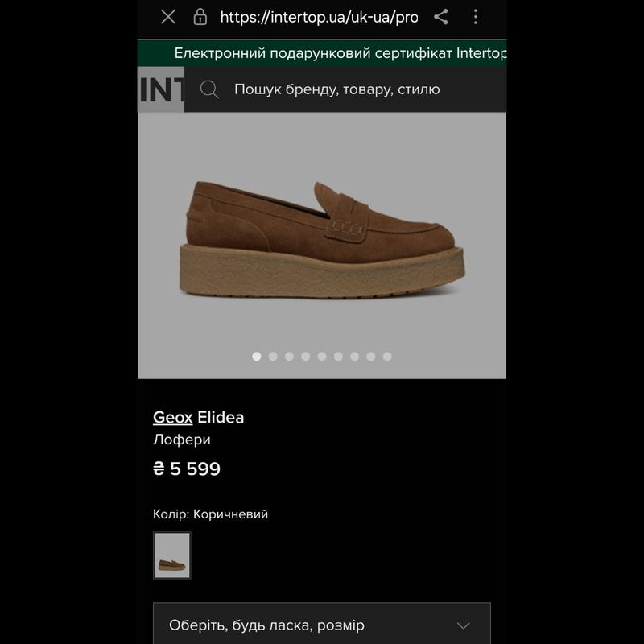The width and height of the screenshot is (644, 644).
Task: Select the last carousel dot
Action: click(387, 356)
